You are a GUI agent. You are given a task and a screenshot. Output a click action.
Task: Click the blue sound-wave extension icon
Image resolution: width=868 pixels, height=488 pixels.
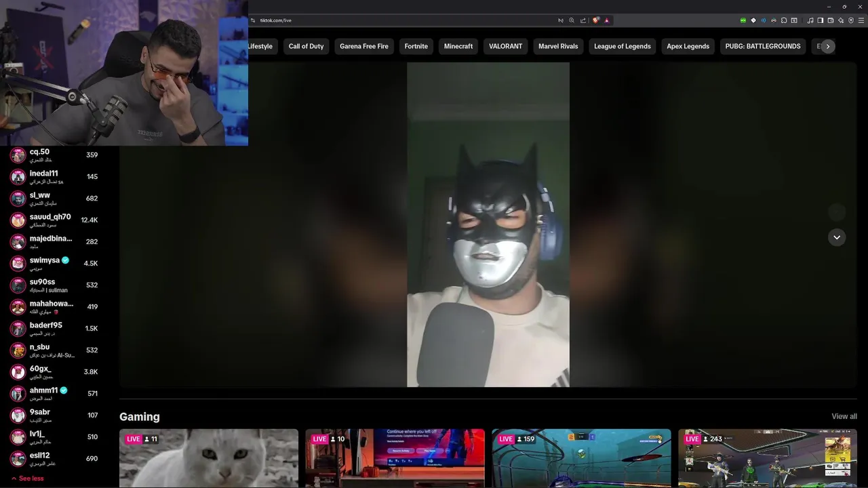pyautogui.click(x=764, y=20)
